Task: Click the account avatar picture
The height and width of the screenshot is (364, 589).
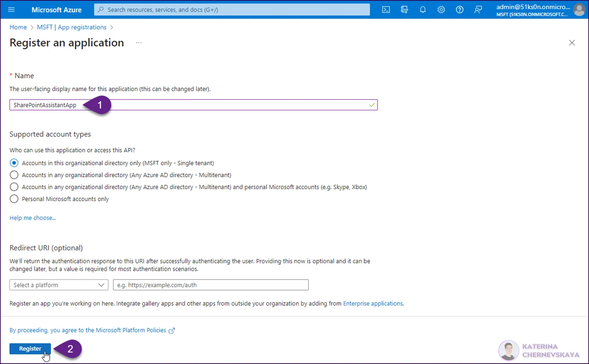Action: [x=579, y=10]
